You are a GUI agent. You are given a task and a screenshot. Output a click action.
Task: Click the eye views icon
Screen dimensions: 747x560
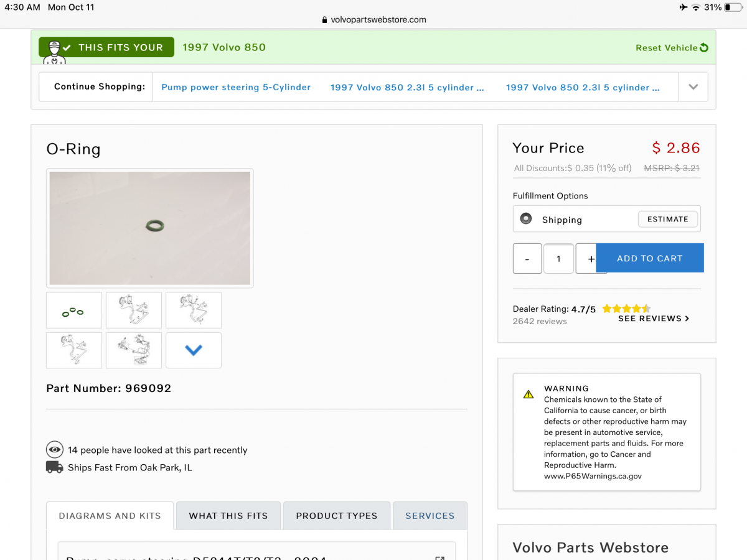point(55,450)
